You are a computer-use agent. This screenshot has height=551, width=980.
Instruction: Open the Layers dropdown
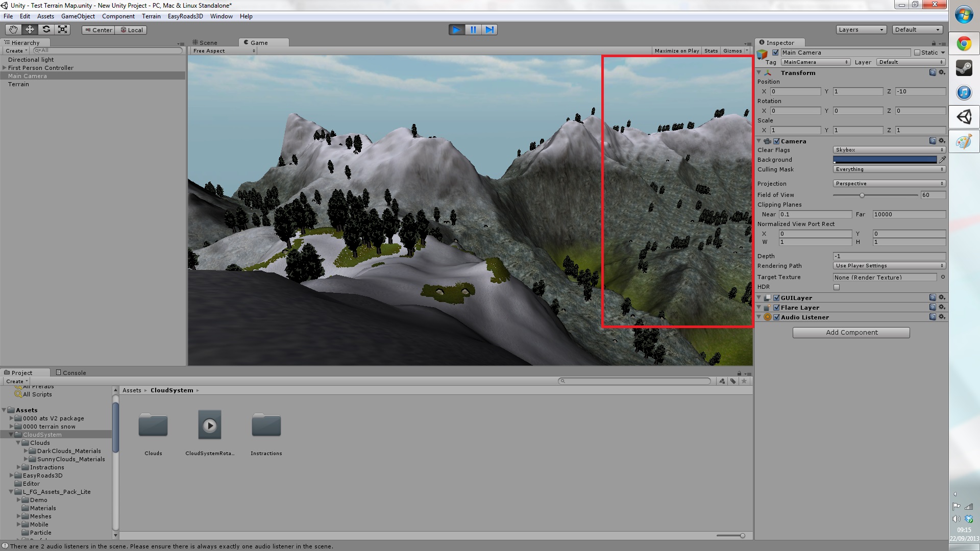coord(861,30)
